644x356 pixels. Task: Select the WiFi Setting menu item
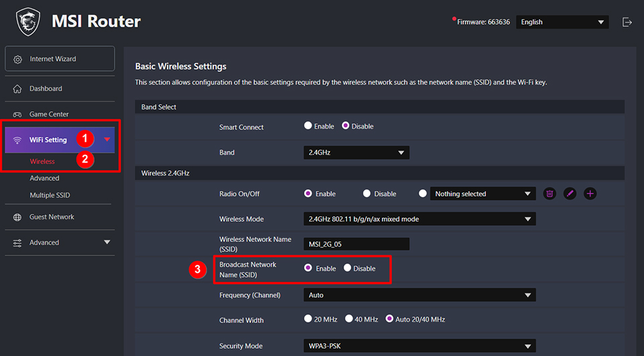pos(60,140)
